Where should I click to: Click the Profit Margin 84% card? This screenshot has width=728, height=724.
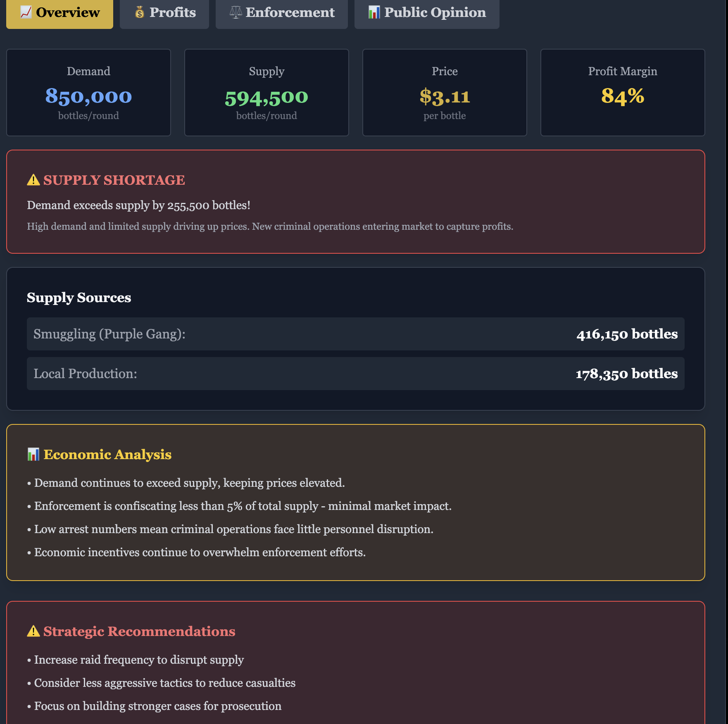coord(623,93)
